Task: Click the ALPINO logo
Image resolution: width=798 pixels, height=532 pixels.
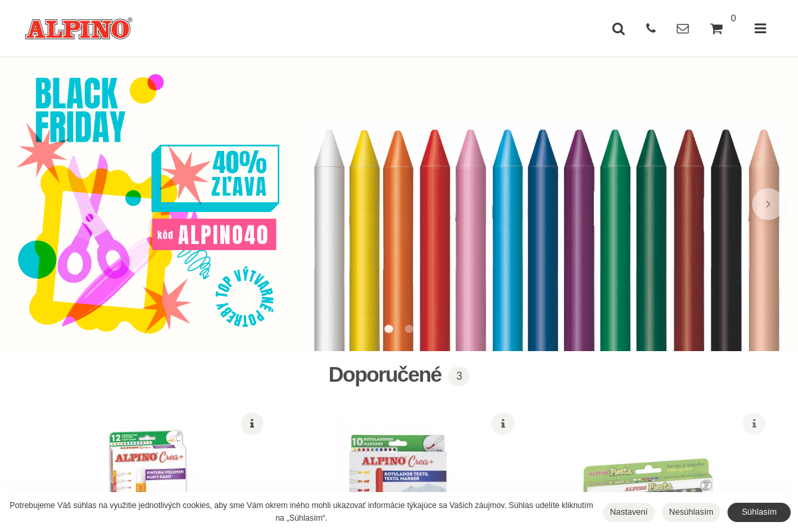Action: [78, 29]
